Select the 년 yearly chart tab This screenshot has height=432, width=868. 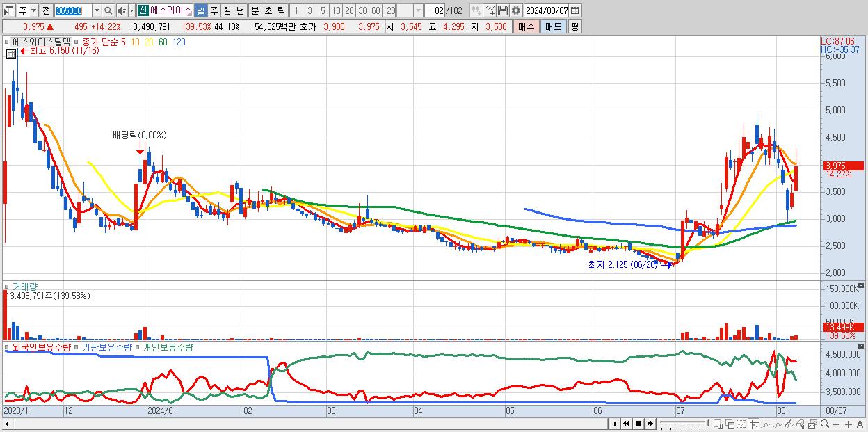click(240, 10)
